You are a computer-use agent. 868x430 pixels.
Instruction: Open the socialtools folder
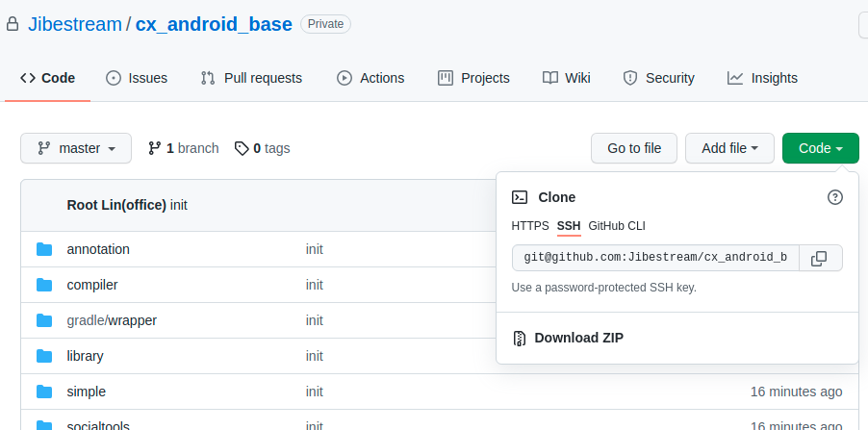coord(98,426)
